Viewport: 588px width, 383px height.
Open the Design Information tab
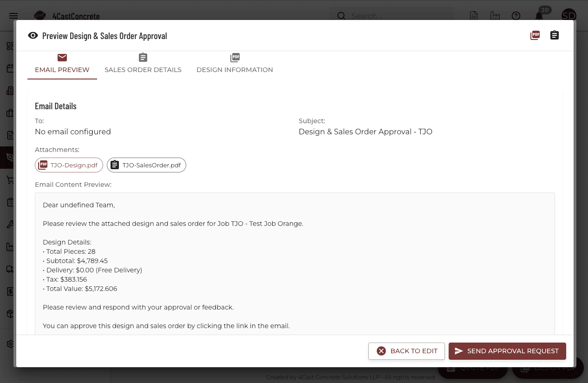pos(235,64)
